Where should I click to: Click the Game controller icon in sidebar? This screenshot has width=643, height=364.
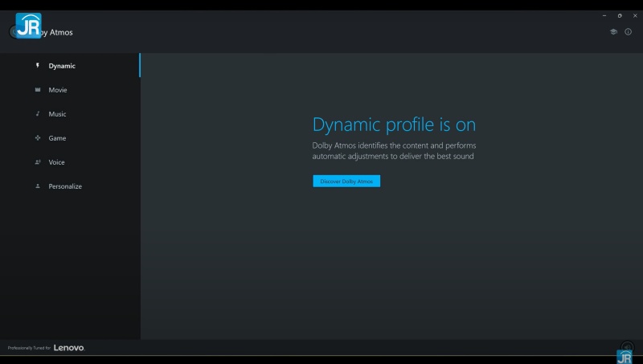38,138
